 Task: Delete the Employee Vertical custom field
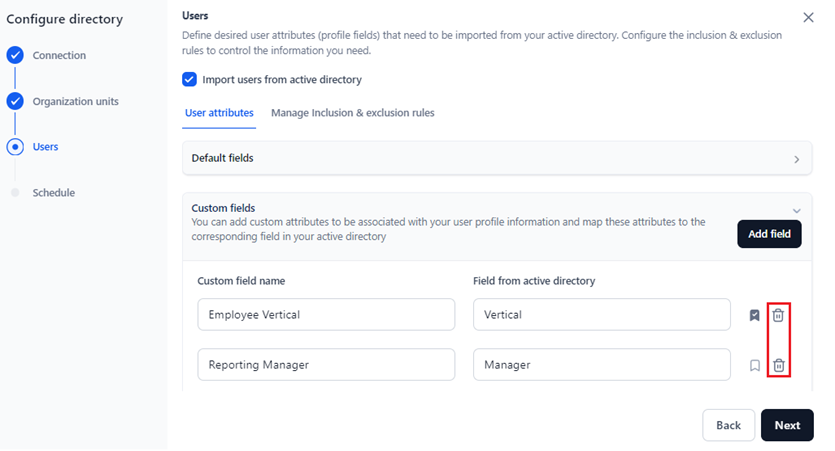coord(778,315)
